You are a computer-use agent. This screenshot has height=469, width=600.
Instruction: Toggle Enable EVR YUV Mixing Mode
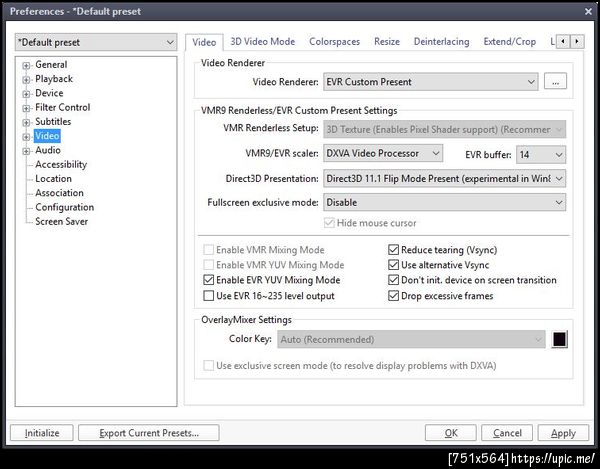(x=272, y=280)
